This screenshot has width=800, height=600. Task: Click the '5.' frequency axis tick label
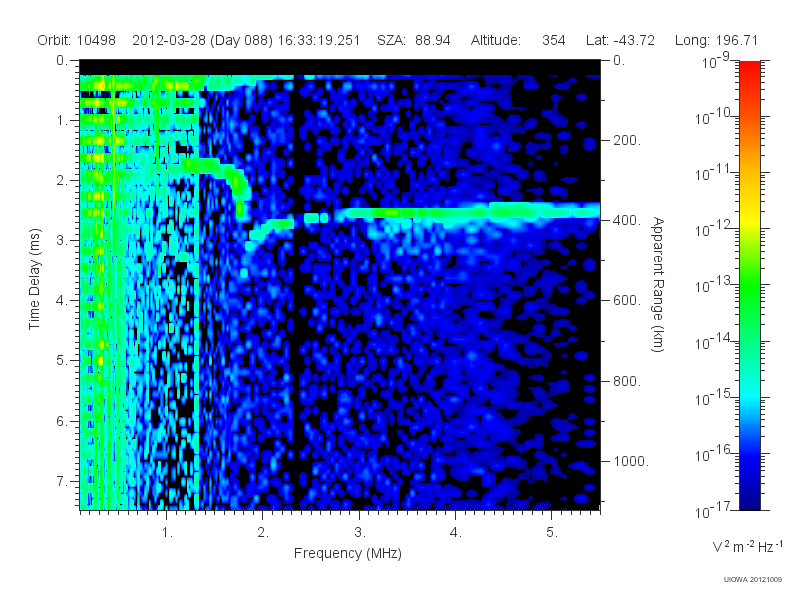[552, 533]
